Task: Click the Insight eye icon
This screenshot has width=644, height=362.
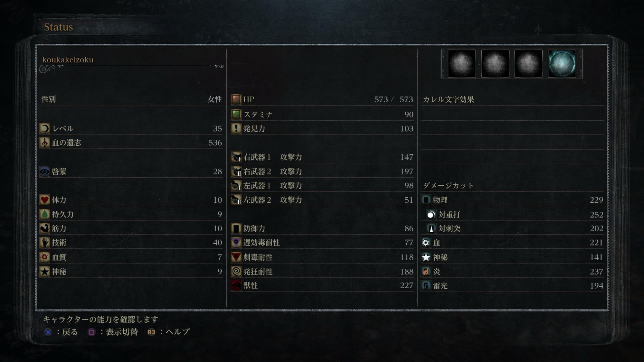Action: pos(44,171)
